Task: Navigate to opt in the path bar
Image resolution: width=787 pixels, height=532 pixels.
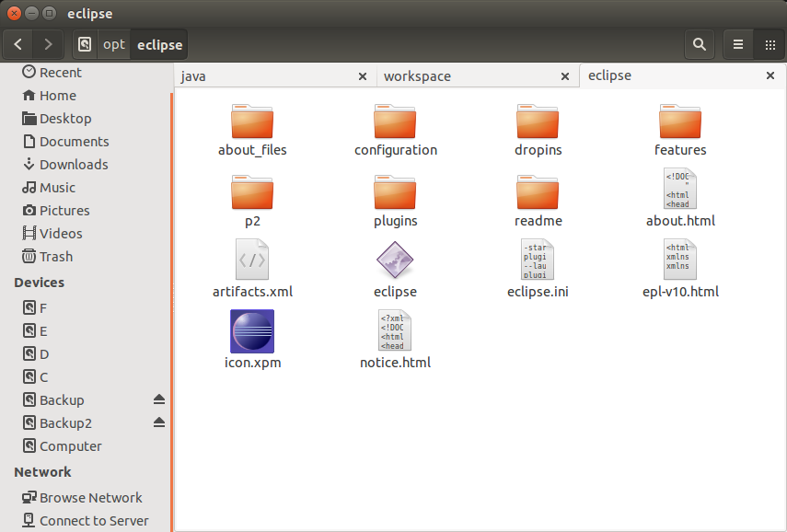Action: point(114,45)
